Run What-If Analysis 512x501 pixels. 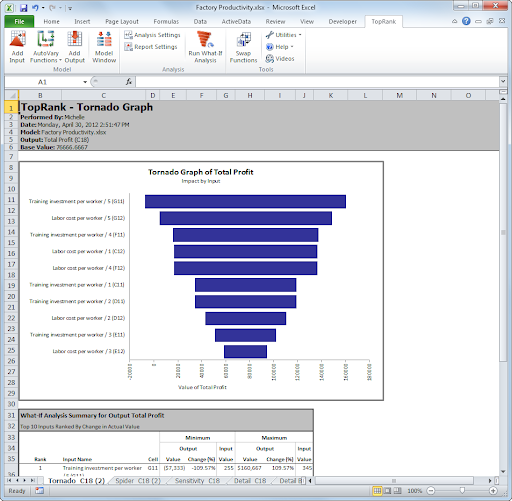pyautogui.click(x=205, y=47)
